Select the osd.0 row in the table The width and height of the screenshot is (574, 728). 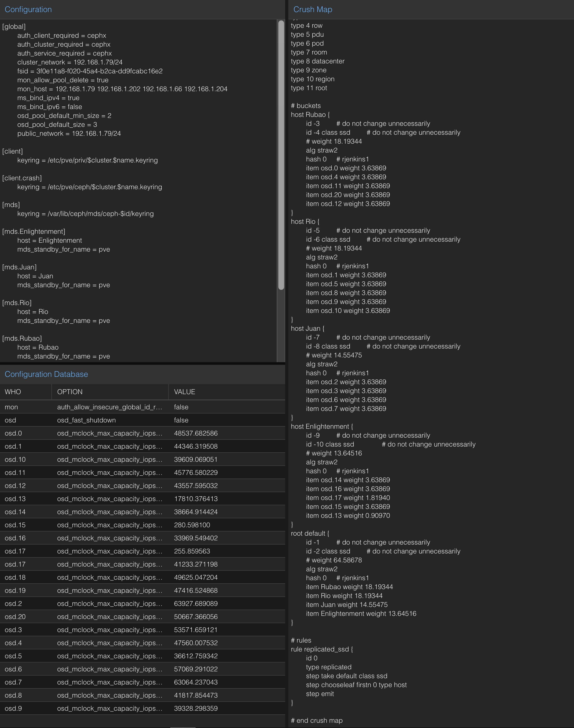point(110,433)
